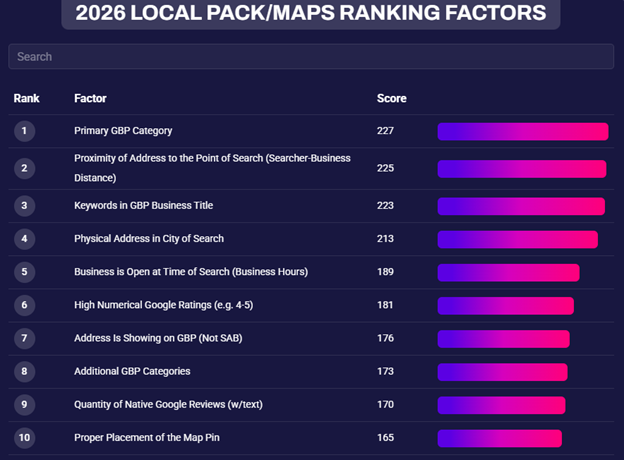Click the rank 1 circle badge
Screen dimensions: 624x460
tap(24, 131)
